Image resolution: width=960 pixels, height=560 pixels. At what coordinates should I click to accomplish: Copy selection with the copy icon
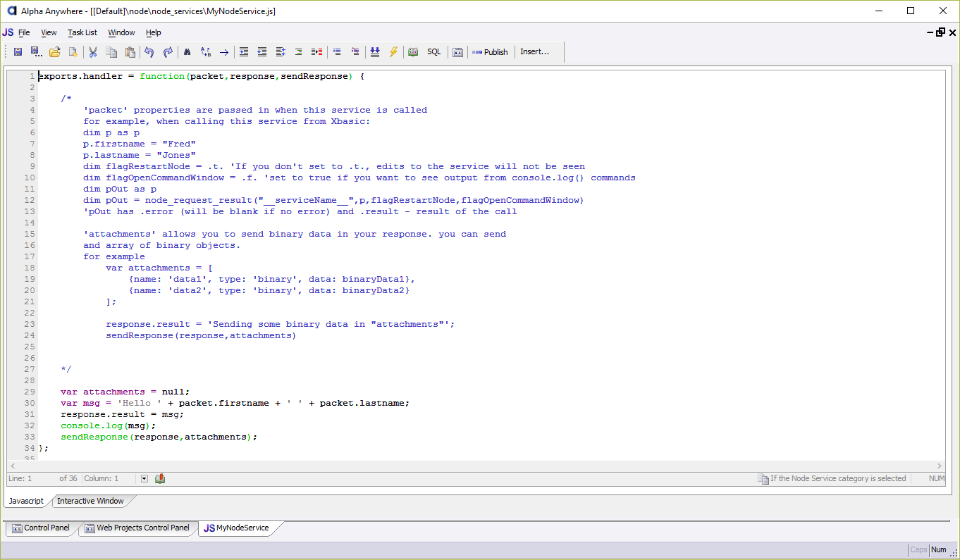coord(111,52)
